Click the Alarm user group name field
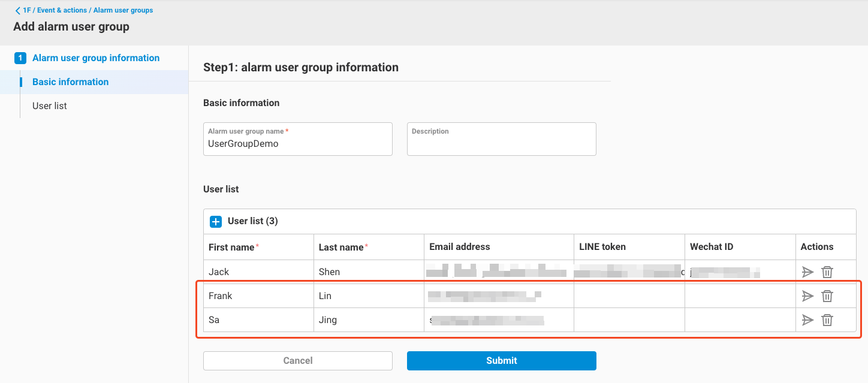This screenshot has width=868, height=383. [297, 144]
